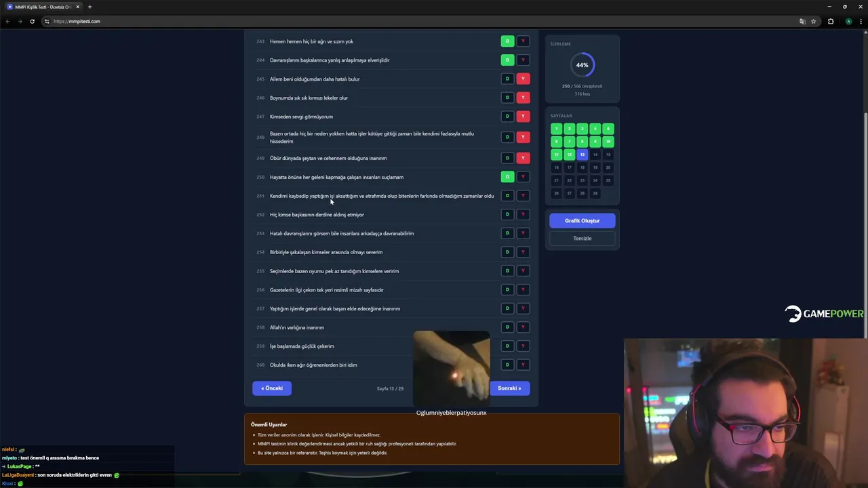Screen dimensions: 868x488
Task: Mark question 245 as D (true)
Action: (x=507, y=79)
